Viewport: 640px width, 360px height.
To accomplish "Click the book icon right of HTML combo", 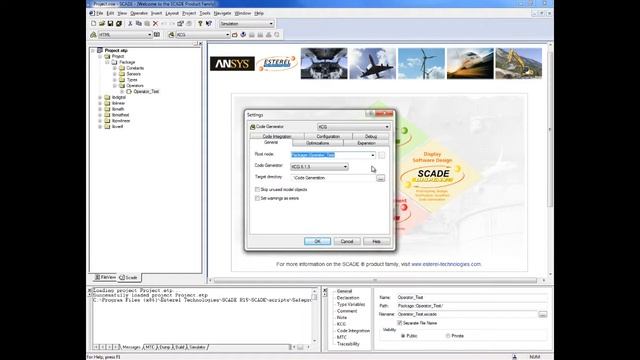I will (x=157, y=35).
